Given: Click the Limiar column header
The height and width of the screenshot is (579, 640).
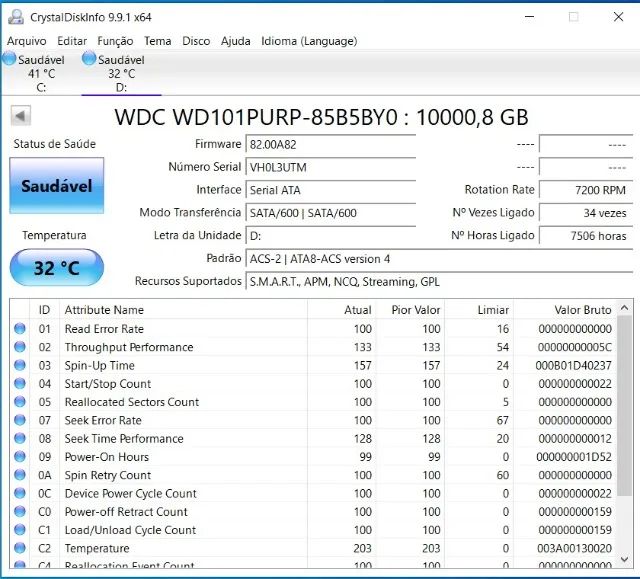Looking at the screenshot, I should tap(479, 310).
